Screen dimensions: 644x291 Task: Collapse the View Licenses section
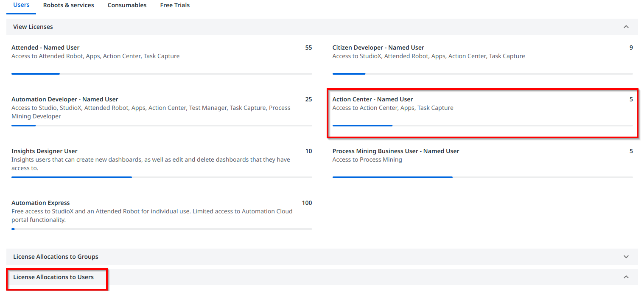[x=626, y=26]
